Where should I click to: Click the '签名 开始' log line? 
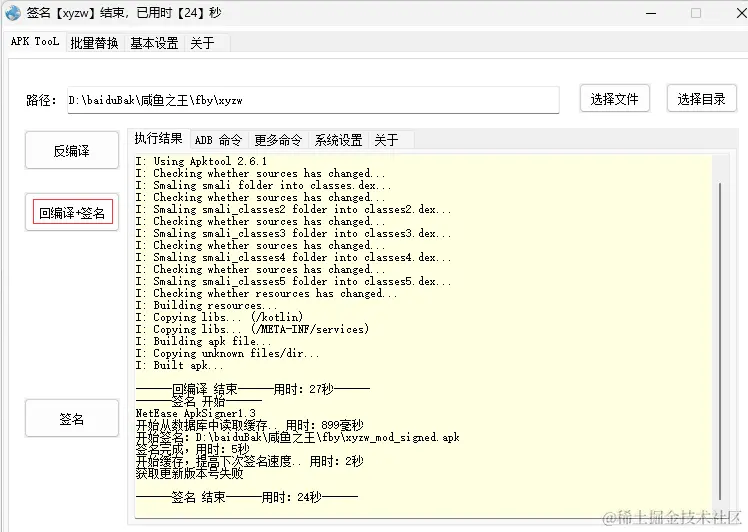(x=198, y=401)
